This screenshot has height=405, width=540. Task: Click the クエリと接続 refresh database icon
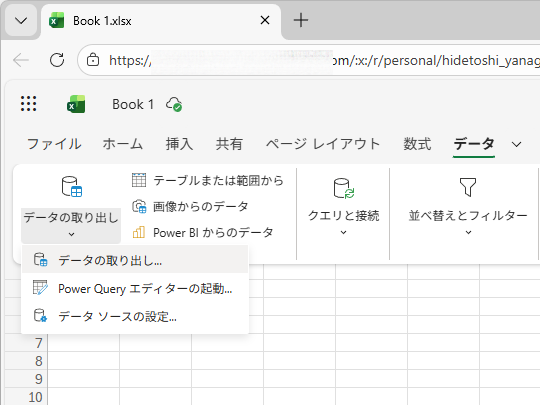(x=344, y=188)
